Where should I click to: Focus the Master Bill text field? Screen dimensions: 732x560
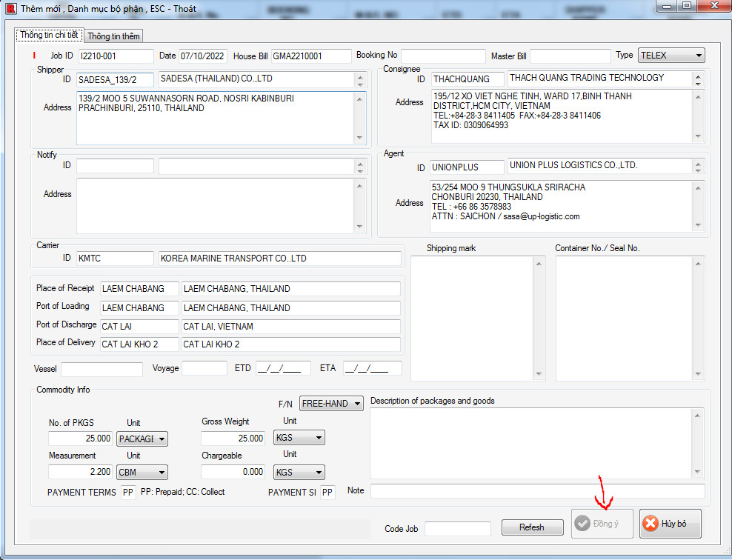569,56
